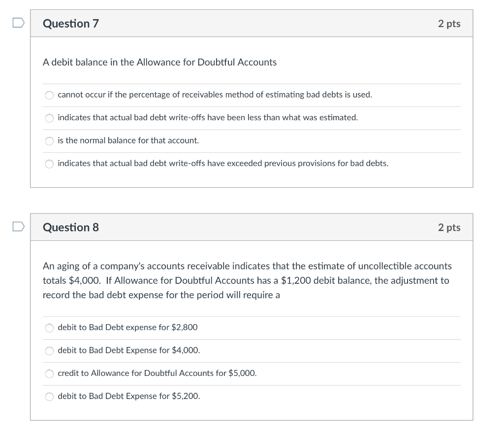
Task: Choose 'debit to Bad Debt Expense for $4,000'
Action: point(130,350)
